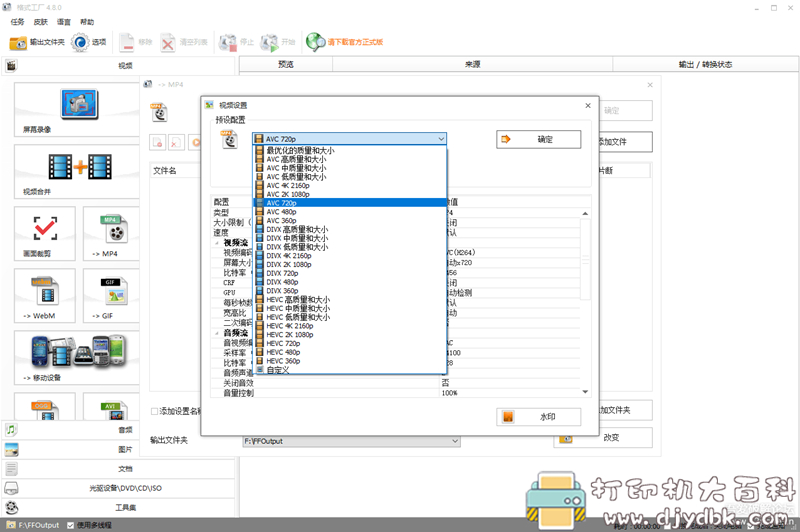
Task: Confirm video settings with 确定 button
Action: [x=538, y=139]
